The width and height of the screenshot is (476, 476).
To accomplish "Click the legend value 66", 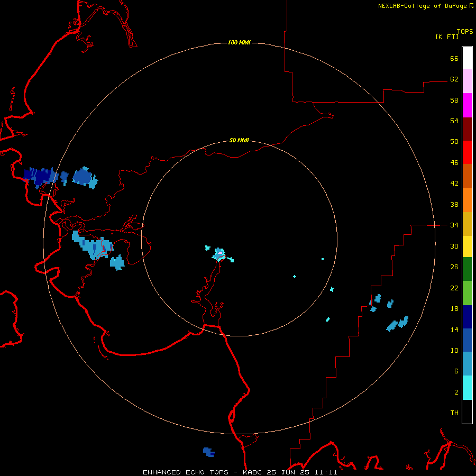I will 454,58.
